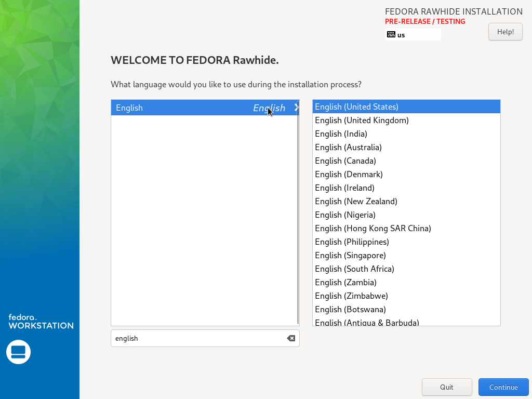
Task: Open the us keyboard layout indicator
Action: (413, 35)
